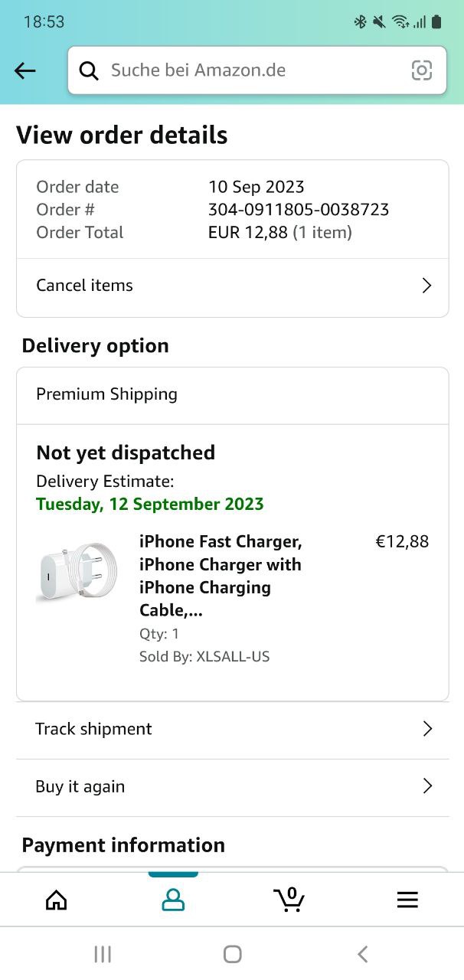
Task: Choose Buy it again
Action: (80, 786)
